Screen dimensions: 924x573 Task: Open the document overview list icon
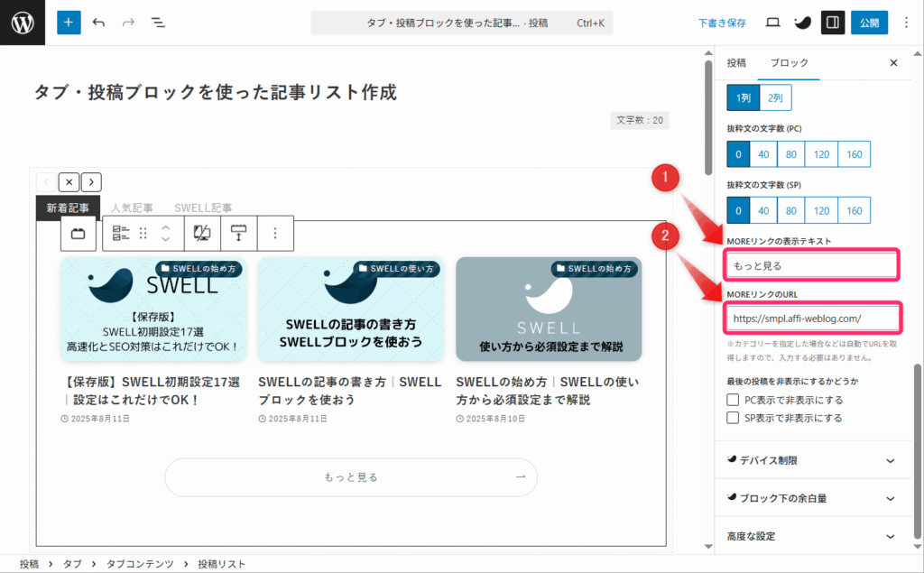(158, 23)
